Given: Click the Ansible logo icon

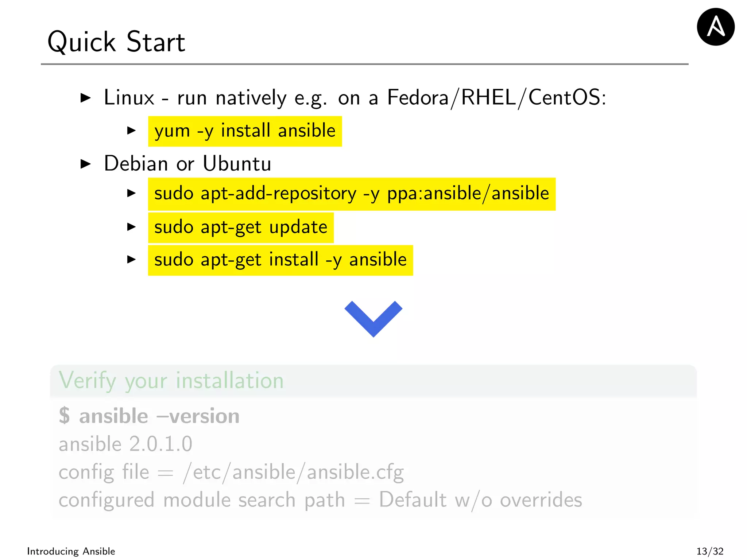Looking at the screenshot, I should coord(715,27).
